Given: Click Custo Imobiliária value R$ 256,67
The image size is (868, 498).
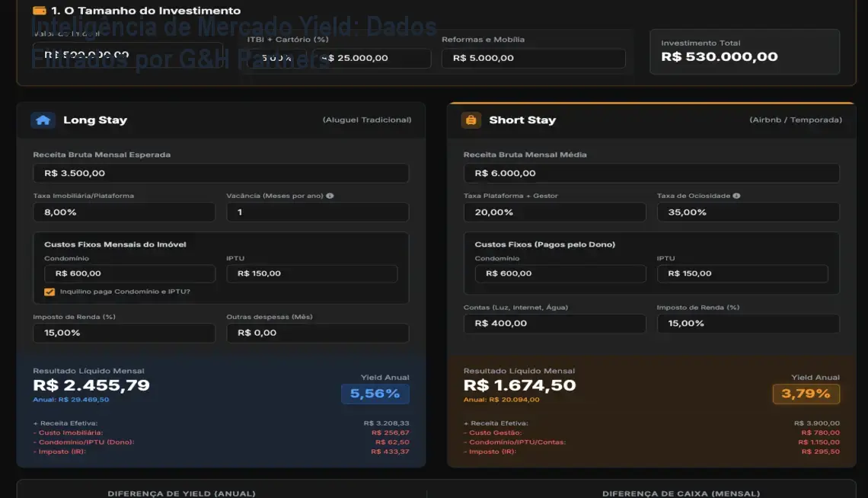Looking at the screenshot, I should click(391, 433).
